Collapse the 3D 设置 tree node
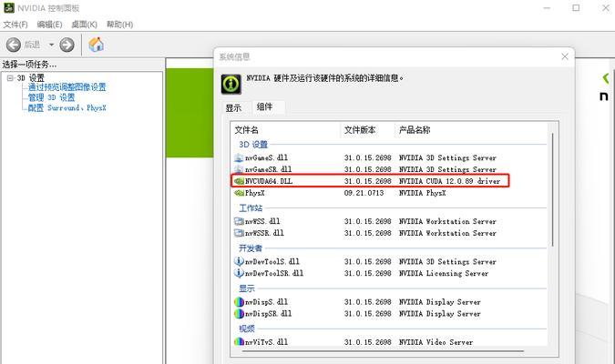The width and height of the screenshot is (615, 364). [10, 78]
